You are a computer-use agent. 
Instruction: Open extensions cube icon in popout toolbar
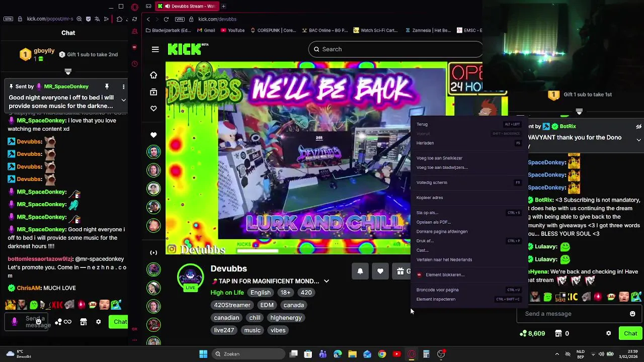[119, 19]
